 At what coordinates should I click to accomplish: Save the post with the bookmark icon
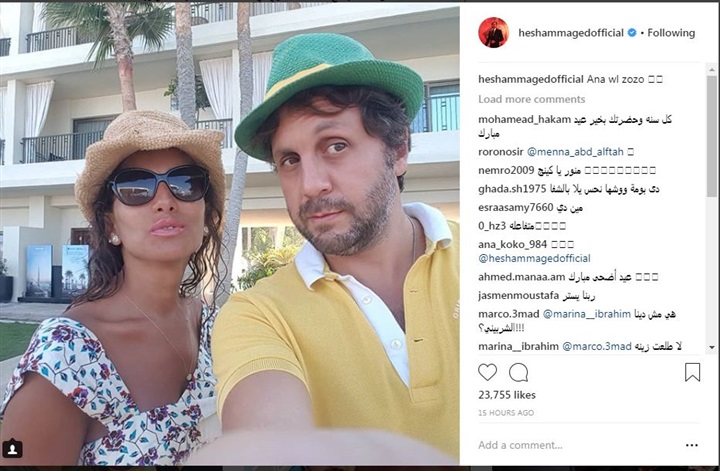coord(692,372)
